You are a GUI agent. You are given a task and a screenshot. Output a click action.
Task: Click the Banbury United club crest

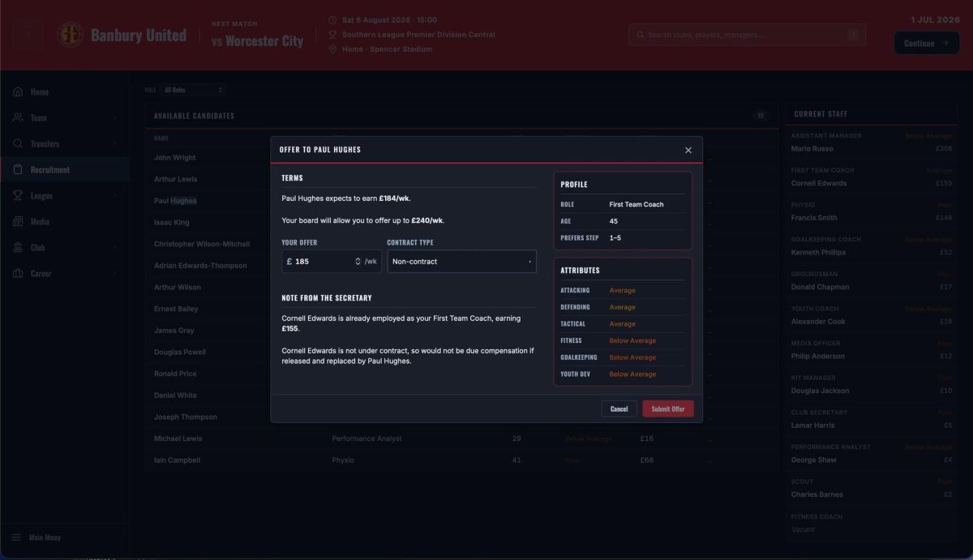(x=71, y=35)
